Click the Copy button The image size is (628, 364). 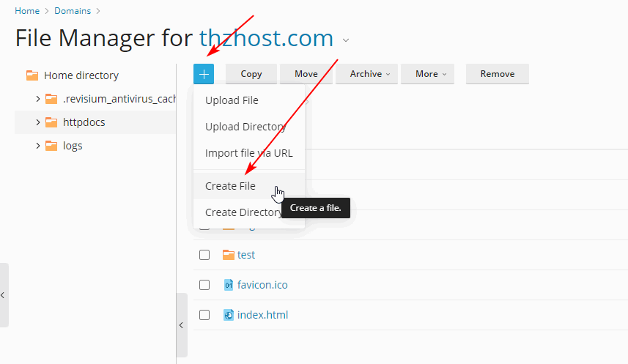pyautogui.click(x=251, y=74)
